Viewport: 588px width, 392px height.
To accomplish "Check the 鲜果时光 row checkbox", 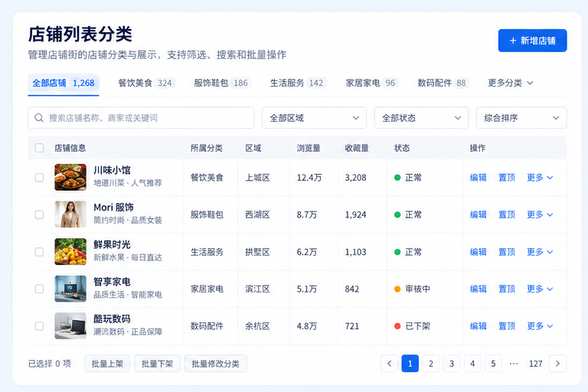I will click(39, 252).
